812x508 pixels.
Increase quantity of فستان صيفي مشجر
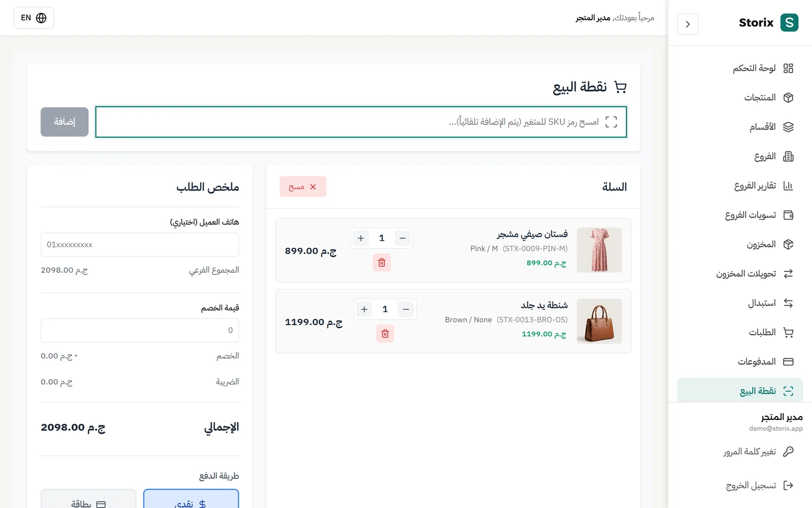pos(361,238)
